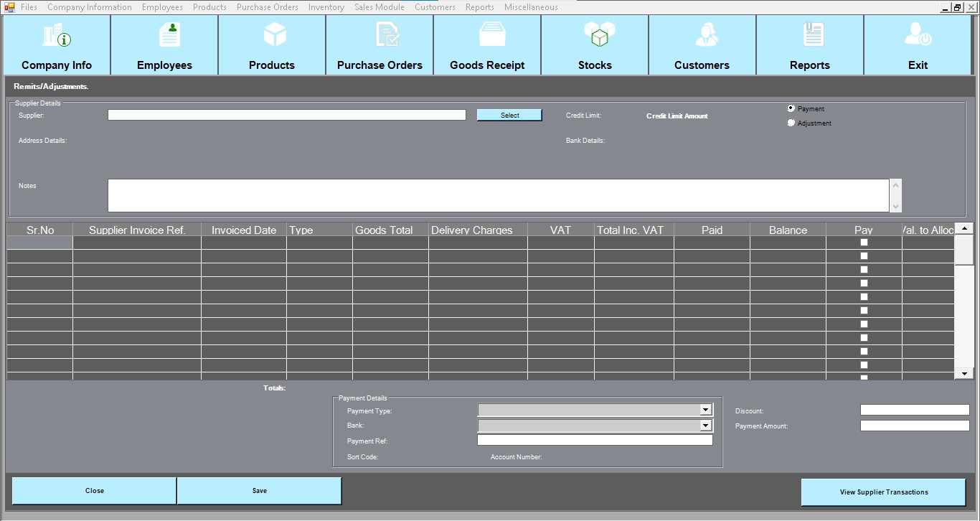
Task: Click the invoice grid vertical scrollbar down arrow
Action: 963,374
